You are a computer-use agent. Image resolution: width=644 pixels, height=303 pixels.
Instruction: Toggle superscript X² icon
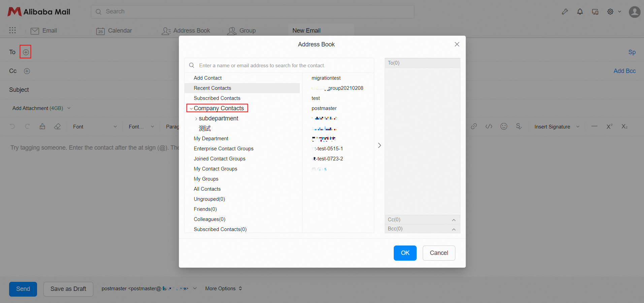click(610, 126)
